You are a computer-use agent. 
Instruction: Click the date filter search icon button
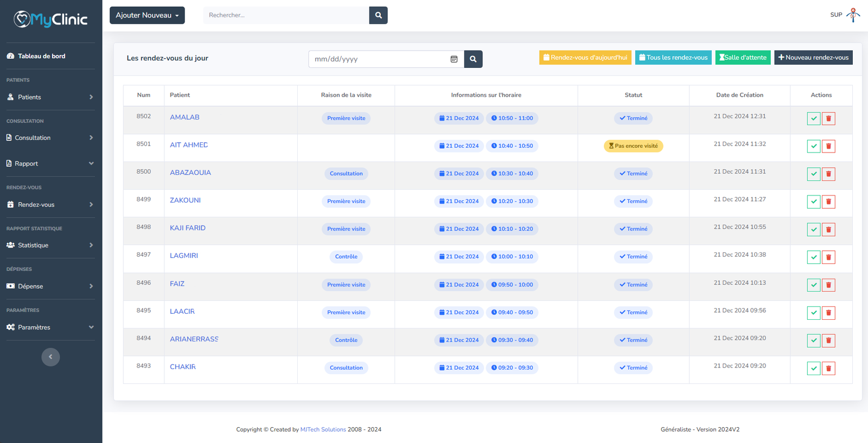pyautogui.click(x=473, y=59)
